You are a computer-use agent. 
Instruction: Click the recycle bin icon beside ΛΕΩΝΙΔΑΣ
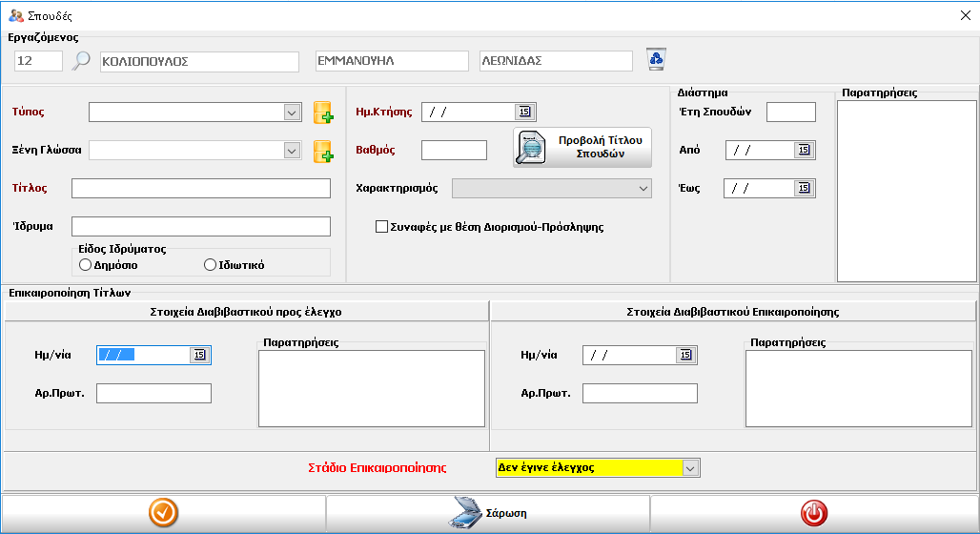click(656, 59)
